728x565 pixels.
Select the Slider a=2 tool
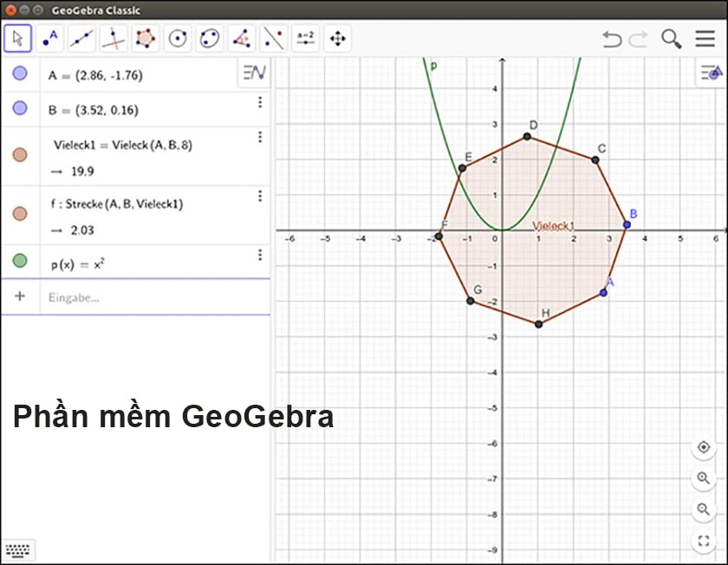(305, 38)
